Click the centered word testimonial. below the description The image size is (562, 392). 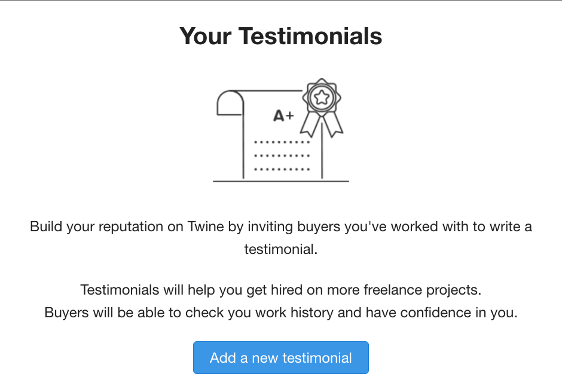click(x=280, y=249)
